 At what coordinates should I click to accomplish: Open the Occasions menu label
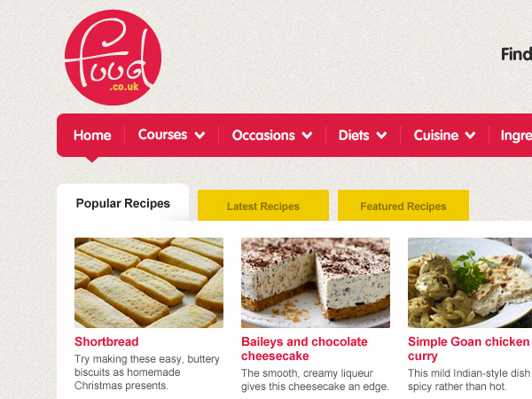click(x=263, y=135)
